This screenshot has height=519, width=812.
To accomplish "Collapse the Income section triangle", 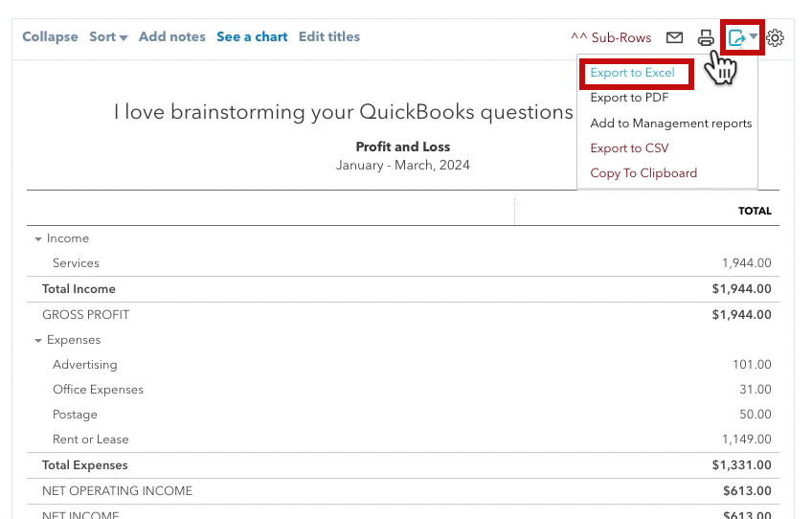I will click(x=37, y=238).
